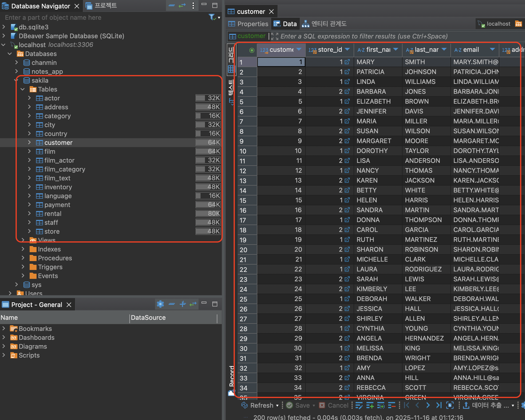Click the Delete current row icon
The image size is (525, 420).
tap(392, 405)
